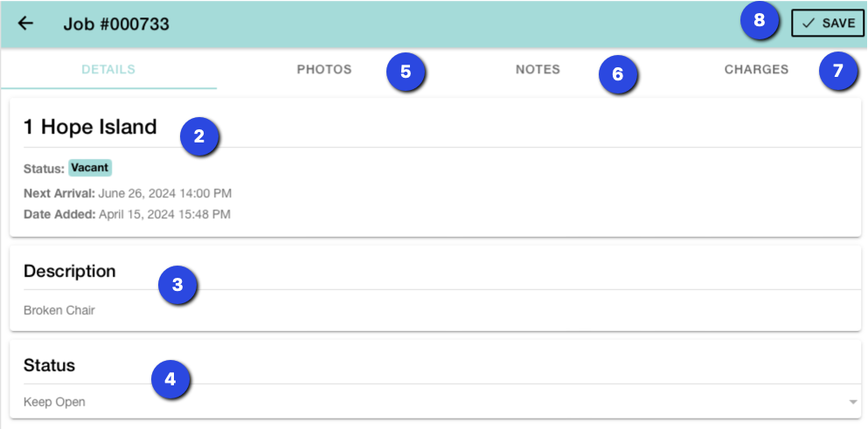The height and width of the screenshot is (429, 868).
Task: Open the Photos tab
Action: pyautogui.click(x=324, y=70)
